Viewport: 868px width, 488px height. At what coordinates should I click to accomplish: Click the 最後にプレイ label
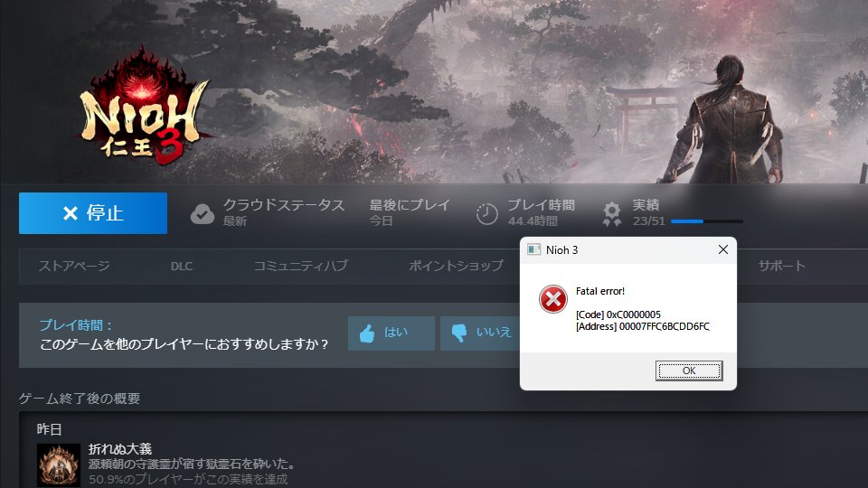(410, 205)
